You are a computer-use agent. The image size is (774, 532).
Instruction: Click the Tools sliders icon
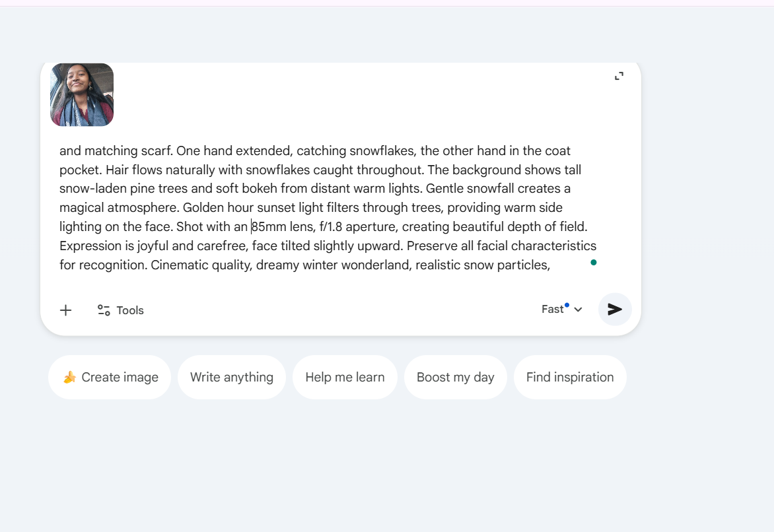point(104,310)
